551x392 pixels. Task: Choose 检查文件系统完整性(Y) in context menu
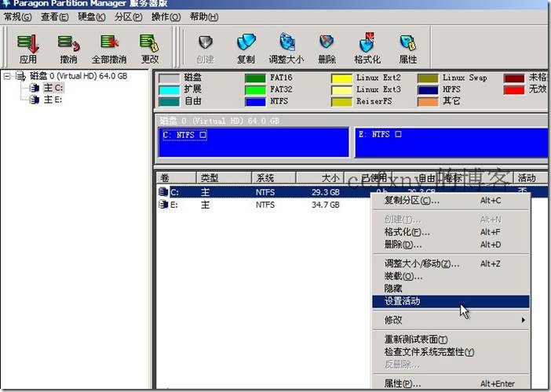tap(451, 352)
